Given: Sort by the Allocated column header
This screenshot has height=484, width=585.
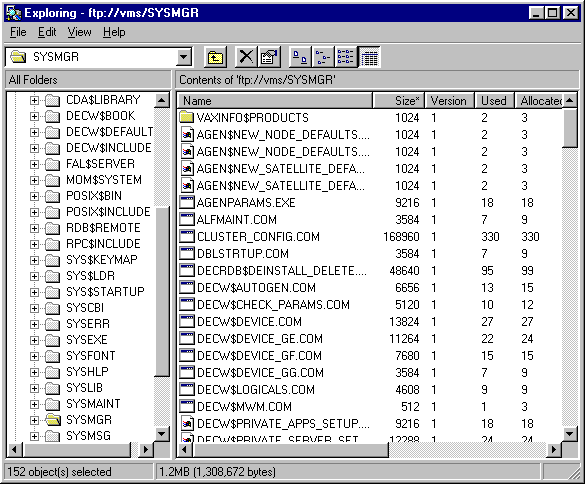Looking at the screenshot, I should [538, 101].
